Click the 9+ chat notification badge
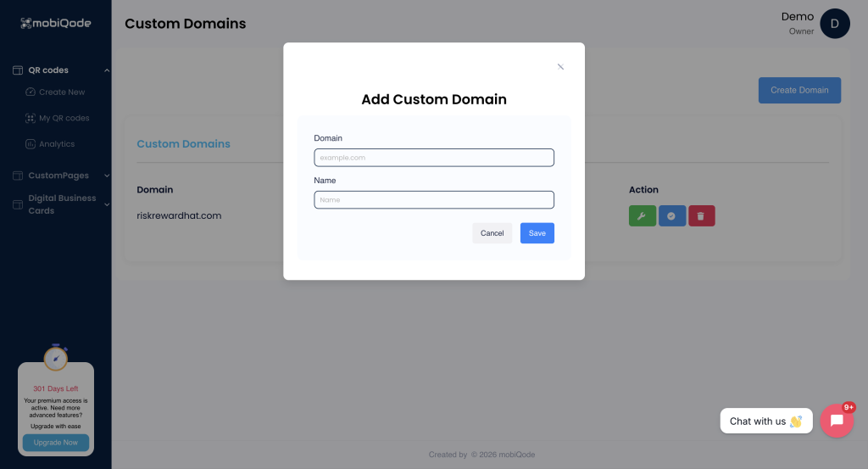This screenshot has width=868, height=469. point(849,407)
